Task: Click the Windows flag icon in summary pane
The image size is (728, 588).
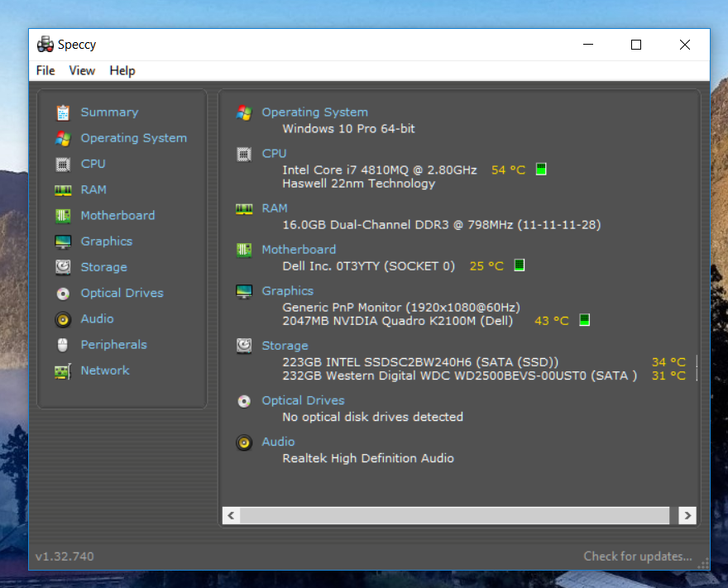Action: [244, 112]
